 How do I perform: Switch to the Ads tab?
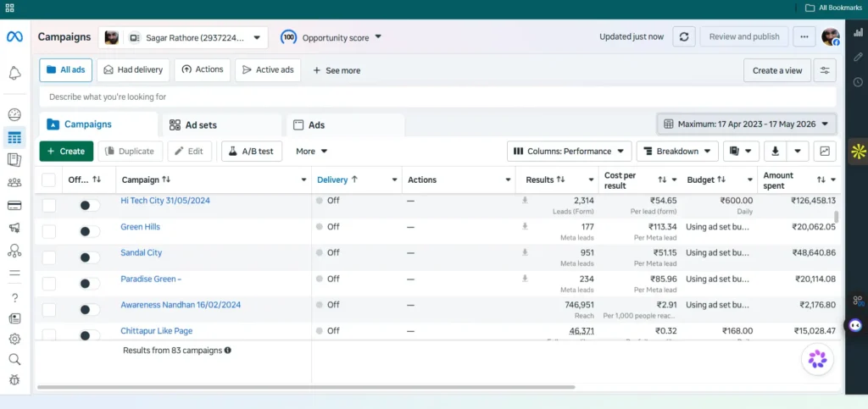pyautogui.click(x=346, y=125)
